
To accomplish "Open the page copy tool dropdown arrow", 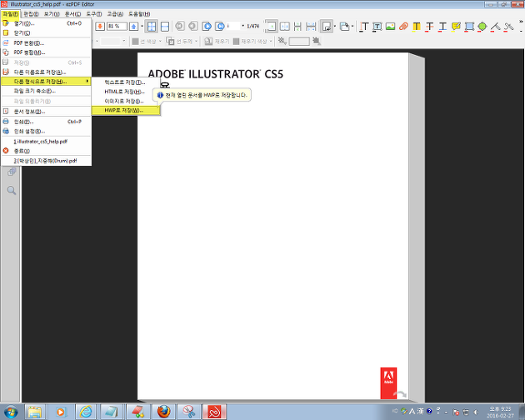I will point(352,26).
